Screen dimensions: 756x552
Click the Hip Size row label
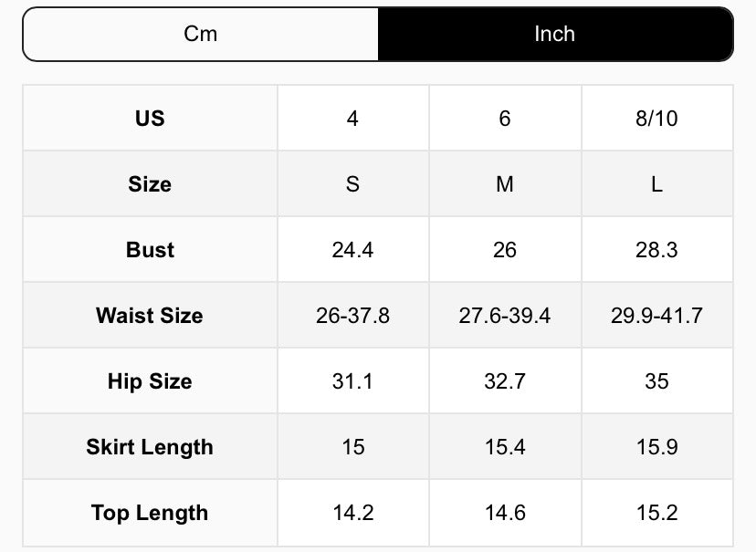click(150, 381)
